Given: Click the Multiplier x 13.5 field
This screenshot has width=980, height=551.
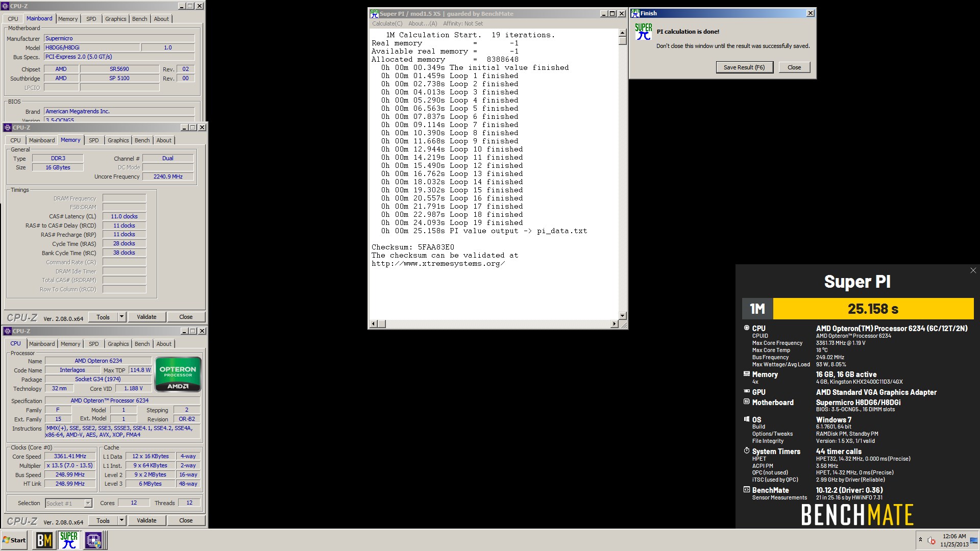Looking at the screenshot, I should [x=70, y=465].
